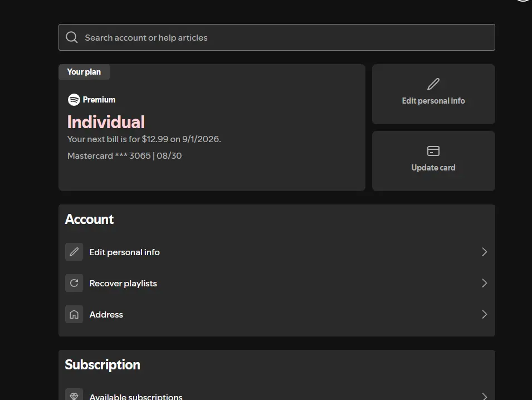The width and height of the screenshot is (532, 400).
Task: Click the Account section heading
Action: (x=89, y=219)
